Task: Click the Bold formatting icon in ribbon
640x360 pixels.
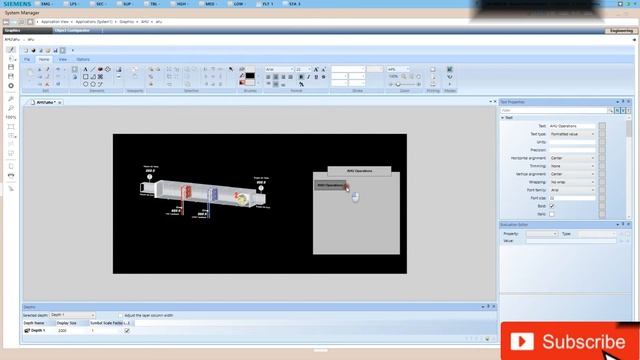Action: pyautogui.click(x=301, y=77)
